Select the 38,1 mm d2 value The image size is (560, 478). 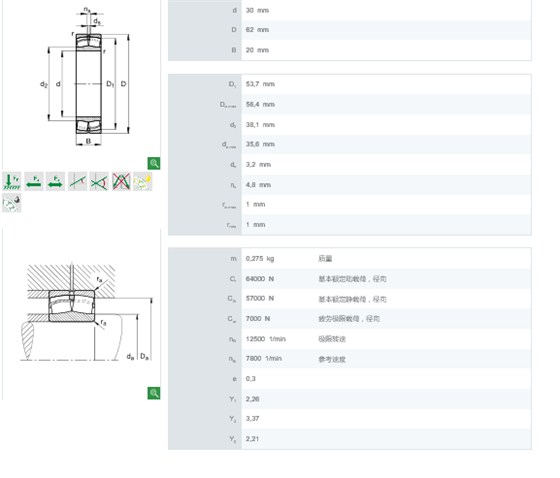[260, 125]
